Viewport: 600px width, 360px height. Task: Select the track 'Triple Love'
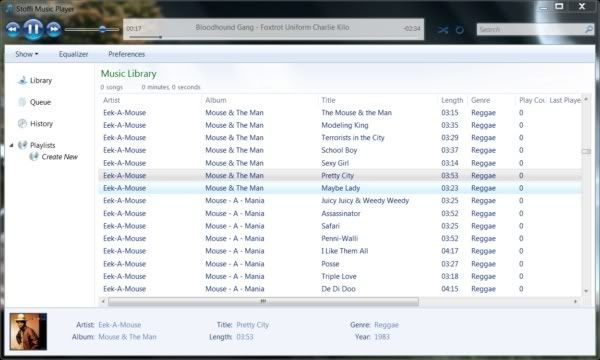[340, 276]
